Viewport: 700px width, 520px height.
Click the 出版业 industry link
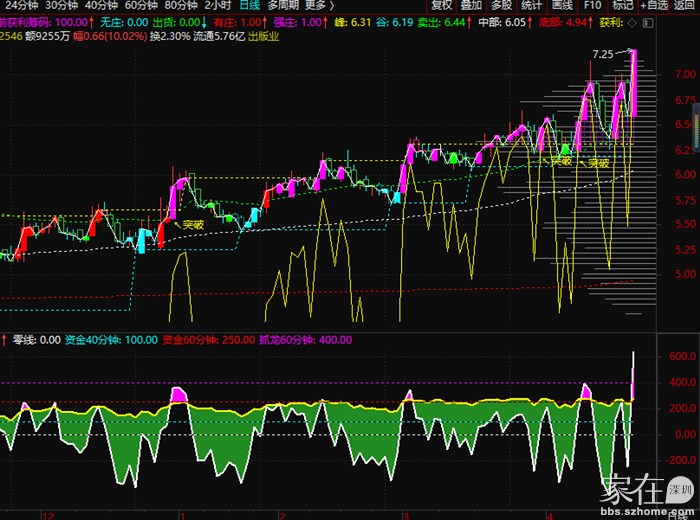tap(264, 36)
